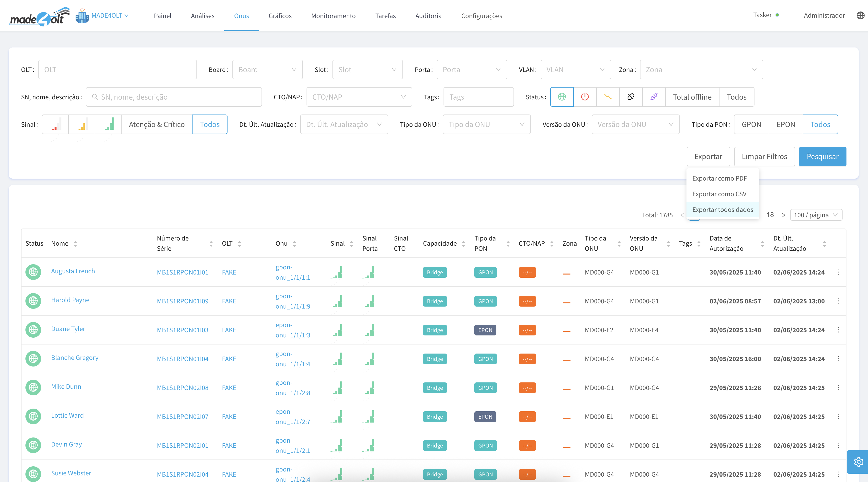Screen dimensions: 868x482
Task: Open the Configurações tab
Action: point(481,16)
